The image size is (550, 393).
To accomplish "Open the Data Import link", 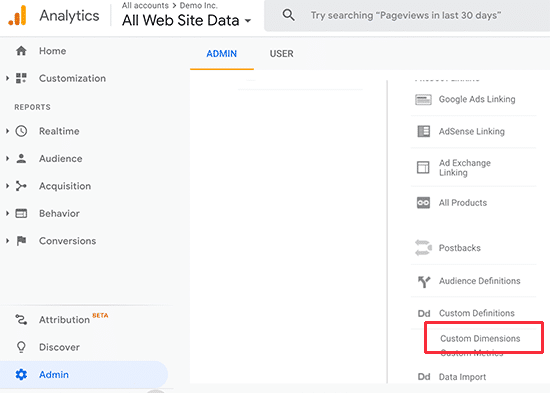I will coord(462,377).
